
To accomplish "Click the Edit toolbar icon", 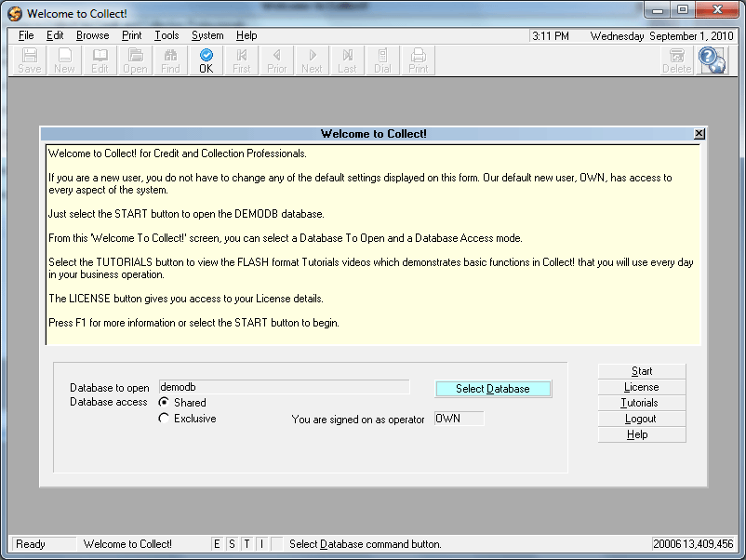I will 100,60.
